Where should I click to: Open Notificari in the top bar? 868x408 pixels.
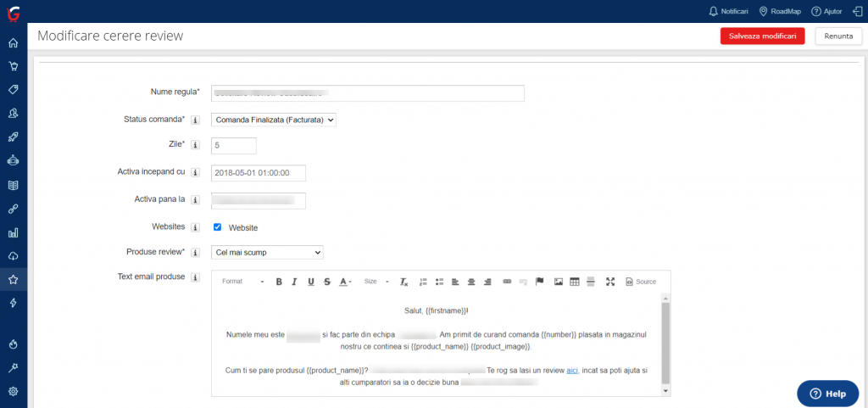[728, 12]
